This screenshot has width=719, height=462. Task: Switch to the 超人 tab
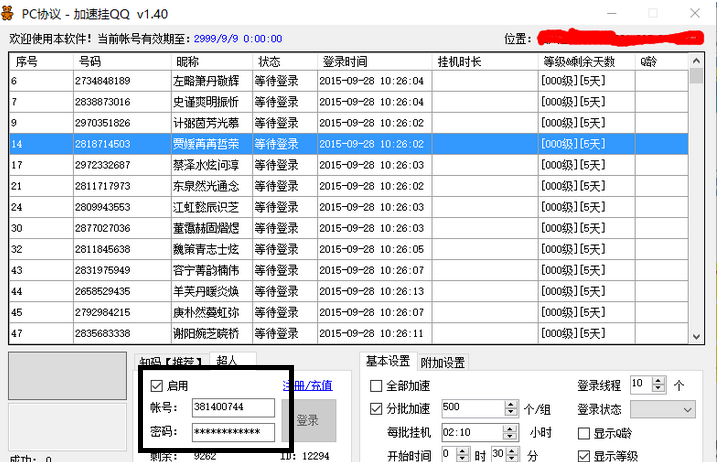tap(232, 360)
